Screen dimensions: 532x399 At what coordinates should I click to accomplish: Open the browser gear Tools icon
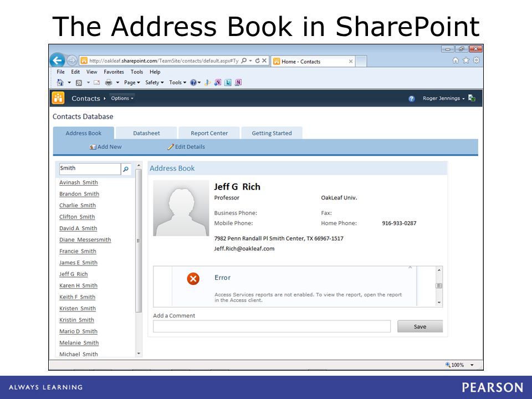click(x=477, y=60)
